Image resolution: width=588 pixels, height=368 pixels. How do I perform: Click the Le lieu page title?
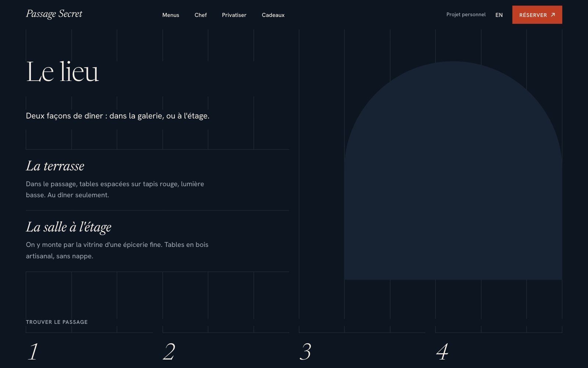pyautogui.click(x=62, y=72)
